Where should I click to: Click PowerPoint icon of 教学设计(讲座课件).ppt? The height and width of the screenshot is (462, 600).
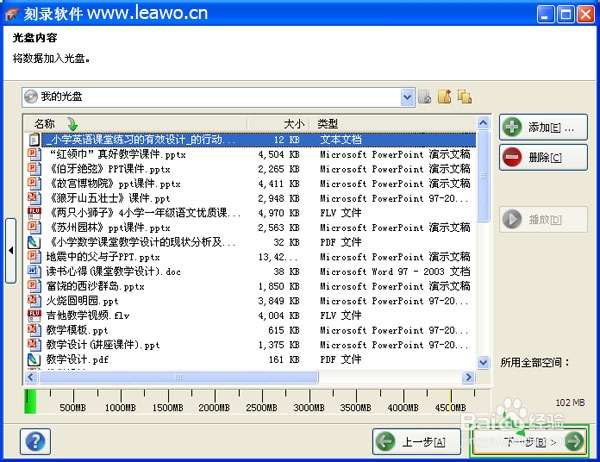click(x=34, y=345)
